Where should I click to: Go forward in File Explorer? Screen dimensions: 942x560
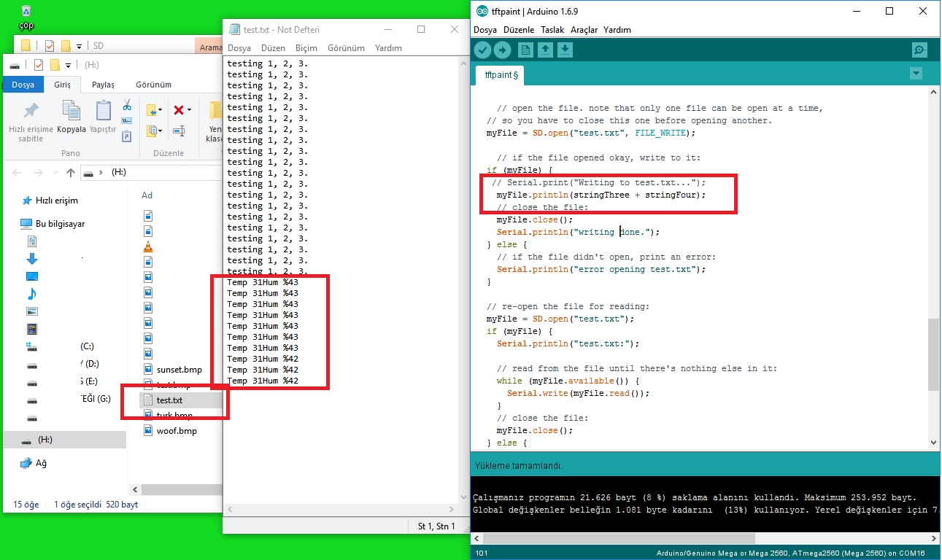pyautogui.click(x=38, y=173)
